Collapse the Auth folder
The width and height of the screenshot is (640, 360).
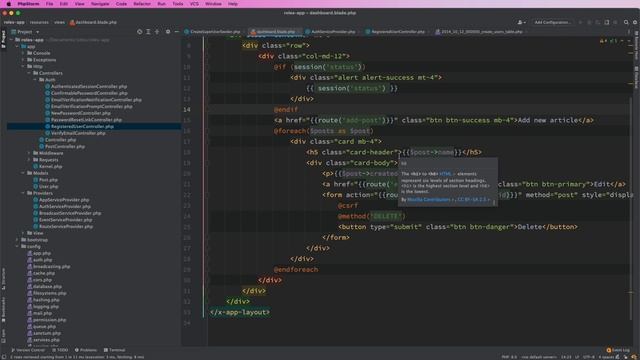[x=36, y=80]
